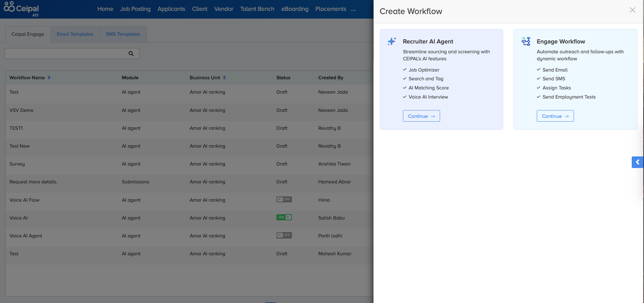Viewport: 644px width, 303px height.
Task: Click the search magnifier icon
Action: click(131, 54)
